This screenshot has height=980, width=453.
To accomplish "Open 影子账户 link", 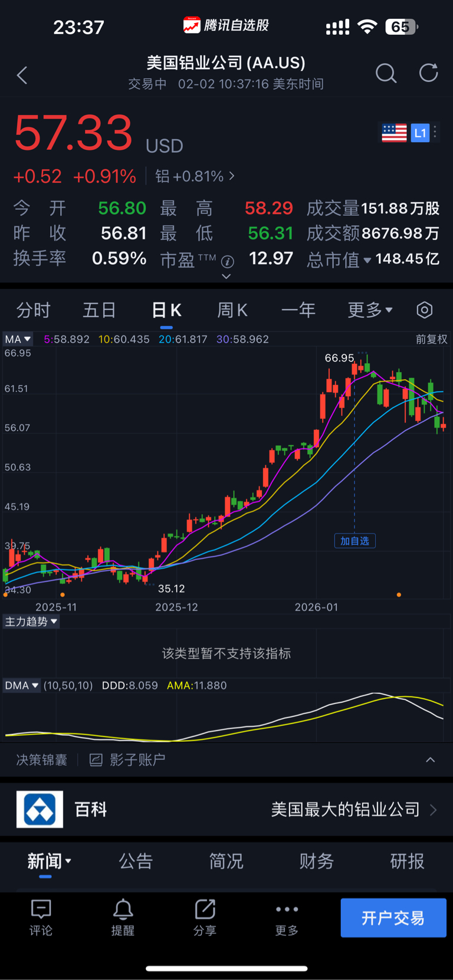I will pyautogui.click(x=137, y=760).
